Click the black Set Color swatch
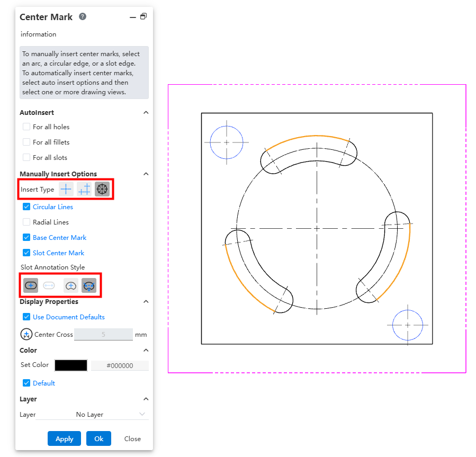Image resolution: width=476 pixels, height=457 pixels. point(71,365)
